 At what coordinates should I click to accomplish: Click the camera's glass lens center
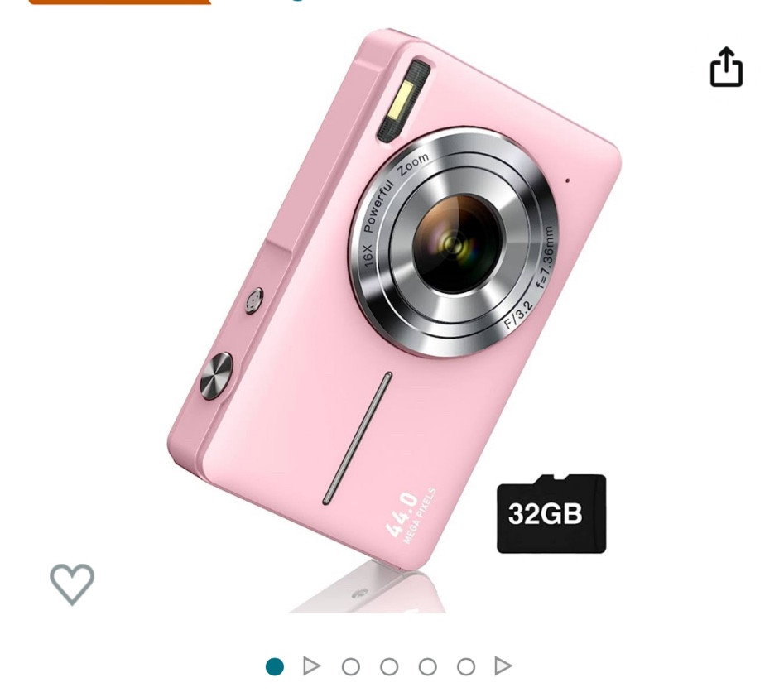[x=454, y=244]
